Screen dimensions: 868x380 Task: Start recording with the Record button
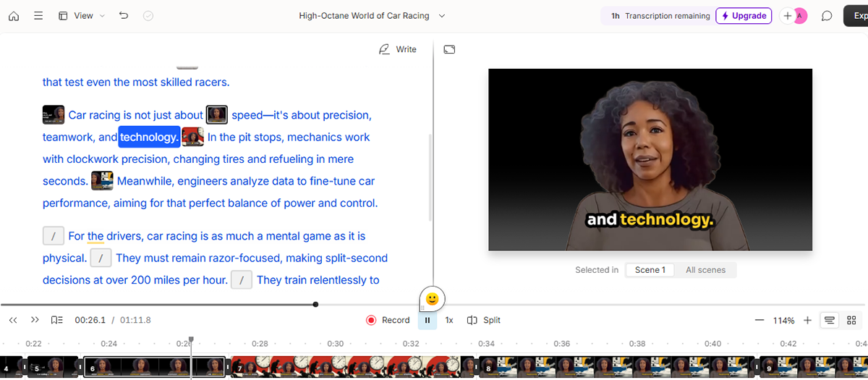tap(388, 320)
